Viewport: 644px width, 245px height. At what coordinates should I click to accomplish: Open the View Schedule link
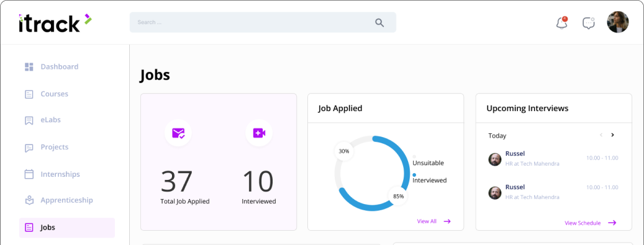pos(590,223)
